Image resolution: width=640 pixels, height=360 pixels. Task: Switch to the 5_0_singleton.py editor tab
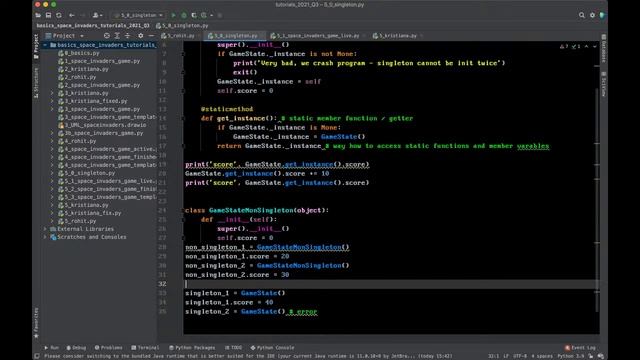(x=234, y=36)
